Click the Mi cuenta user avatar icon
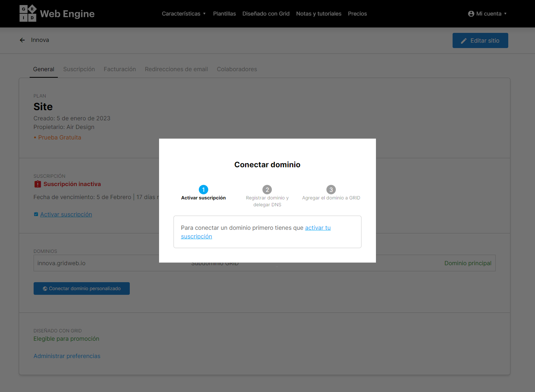The image size is (535, 392). (x=471, y=14)
